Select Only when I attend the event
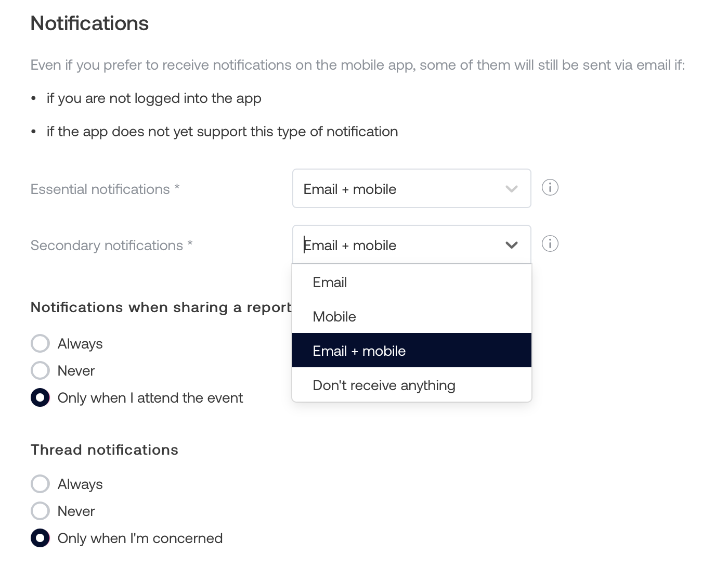Image resolution: width=728 pixels, height=566 pixels. coord(41,397)
